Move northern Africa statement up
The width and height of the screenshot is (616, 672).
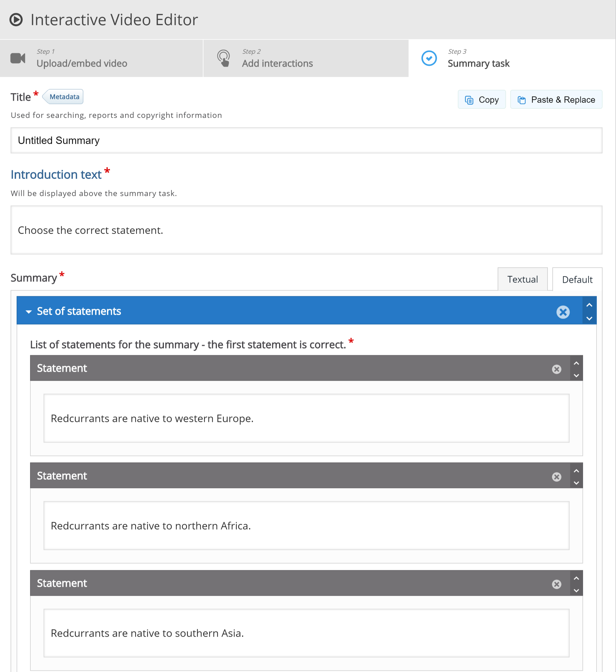tap(576, 471)
